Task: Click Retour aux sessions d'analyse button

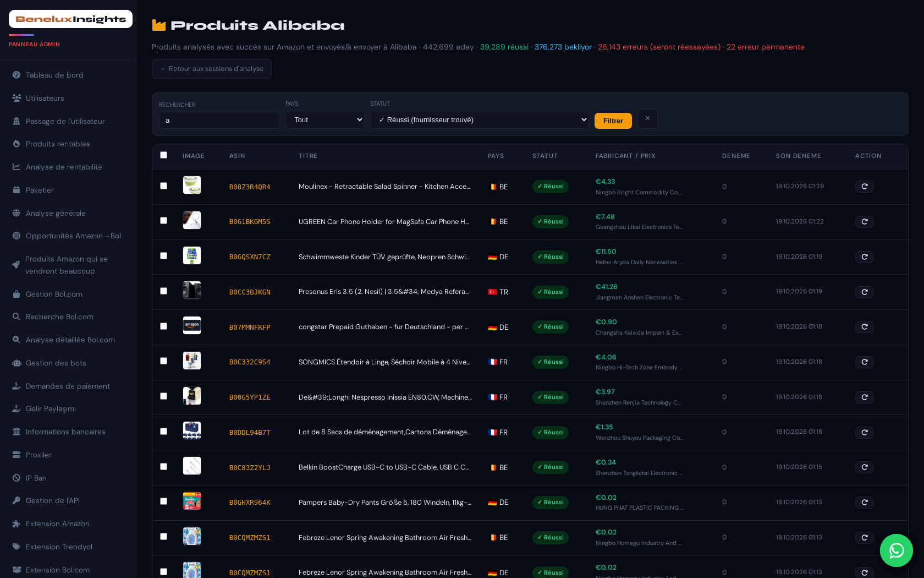Action: (x=212, y=69)
